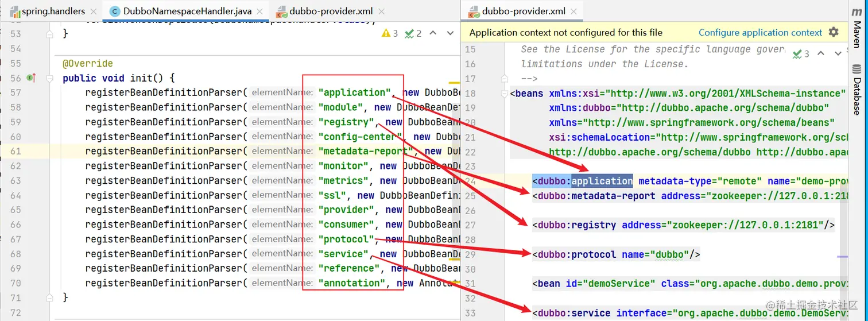868x321 pixels.
Task: Click "Application context not configured for this file" text
Action: [565, 32]
